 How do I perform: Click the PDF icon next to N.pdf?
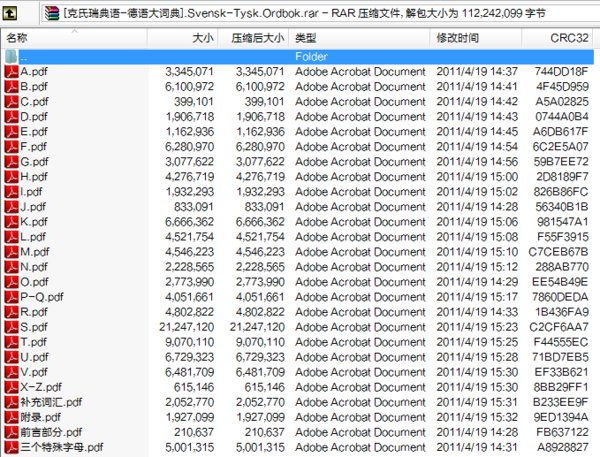[x=11, y=267]
